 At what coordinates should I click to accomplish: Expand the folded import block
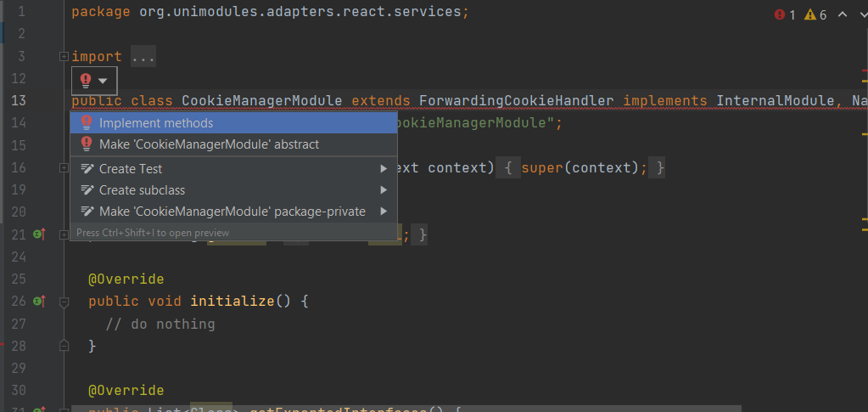pos(64,57)
